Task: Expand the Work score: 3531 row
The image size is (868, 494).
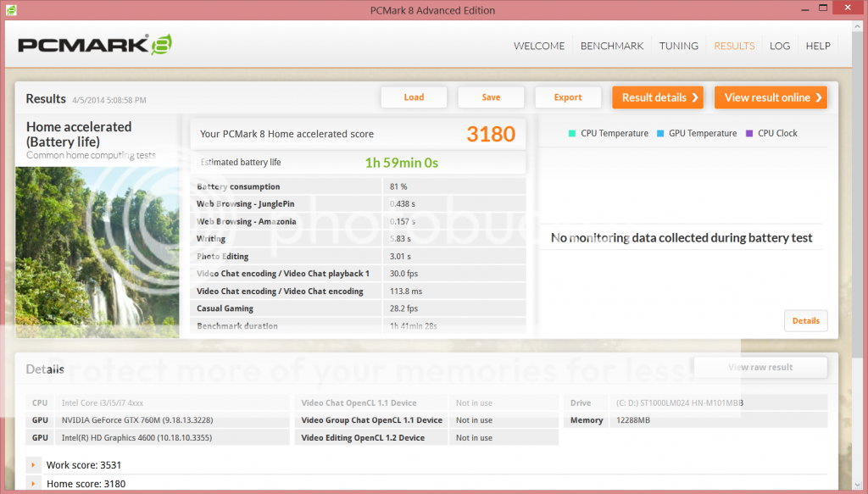Action: point(34,464)
